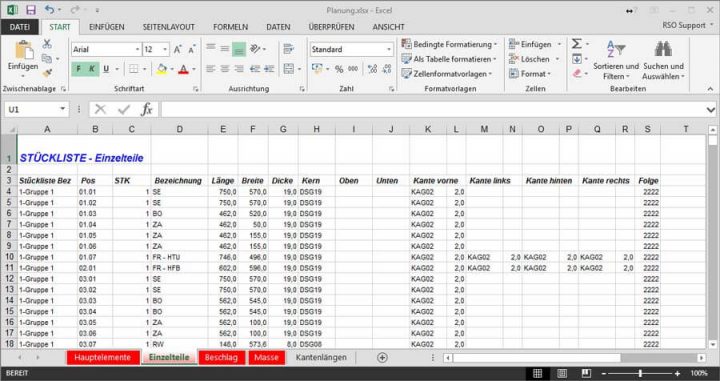Expand the formula bar chevron

711,110
